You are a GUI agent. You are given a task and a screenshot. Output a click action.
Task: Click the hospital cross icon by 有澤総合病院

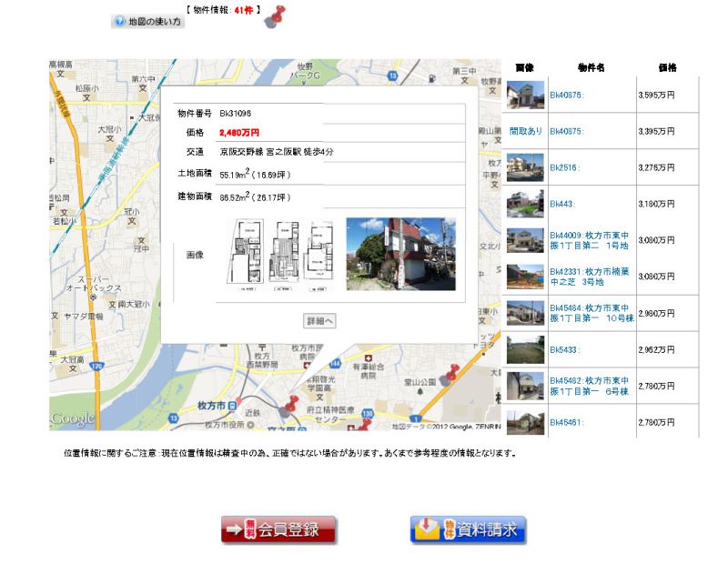[x=369, y=358]
